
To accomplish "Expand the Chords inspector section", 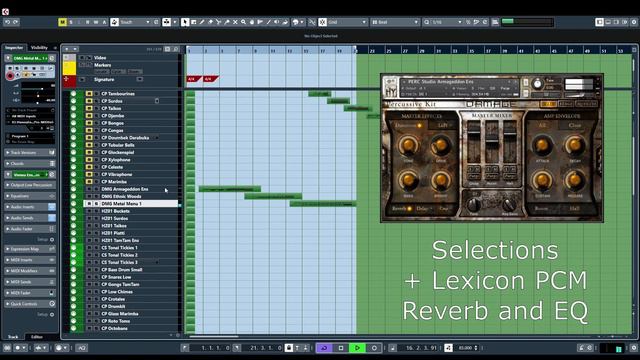I will coord(30,164).
